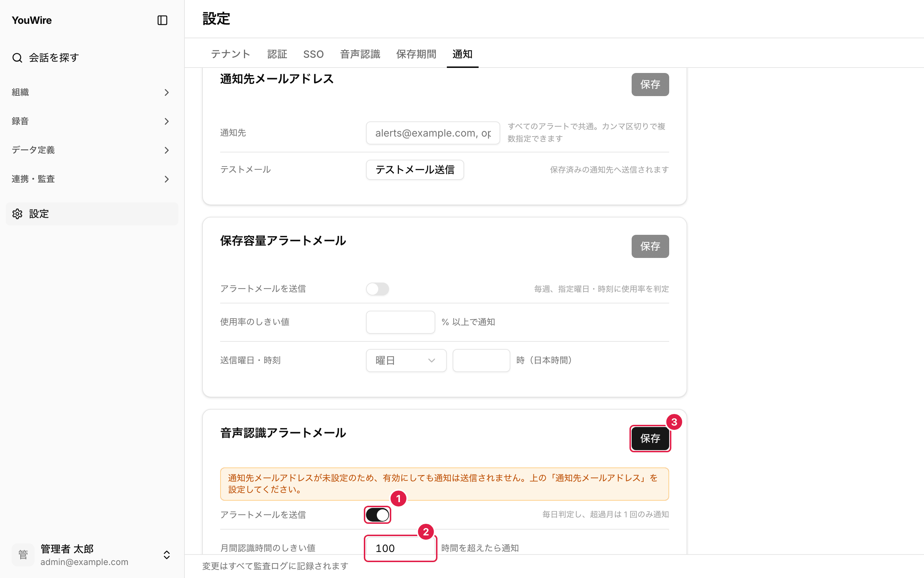Image resolution: width=924 pixels, height=578 pixels.
Task: Click the 毎週、指定曜日・時刻に使用率を判定 hint
Action: coord(601,289)
